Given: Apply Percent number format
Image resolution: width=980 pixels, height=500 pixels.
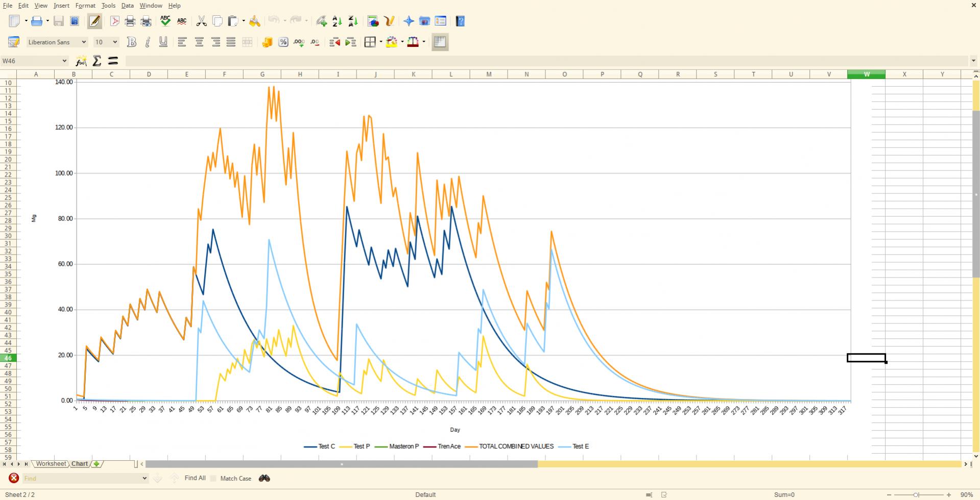Looking at the screenshot, I should tap(283, 42).
